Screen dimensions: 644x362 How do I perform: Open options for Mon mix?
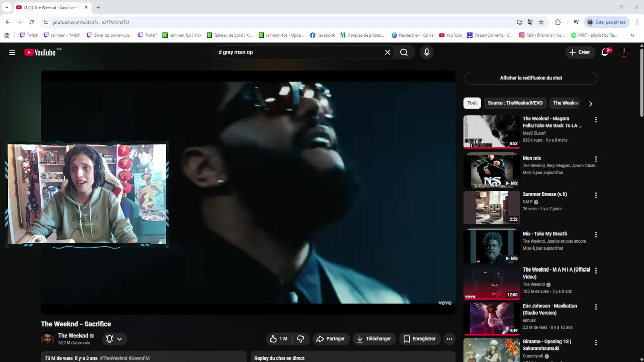tap(596, 159)
